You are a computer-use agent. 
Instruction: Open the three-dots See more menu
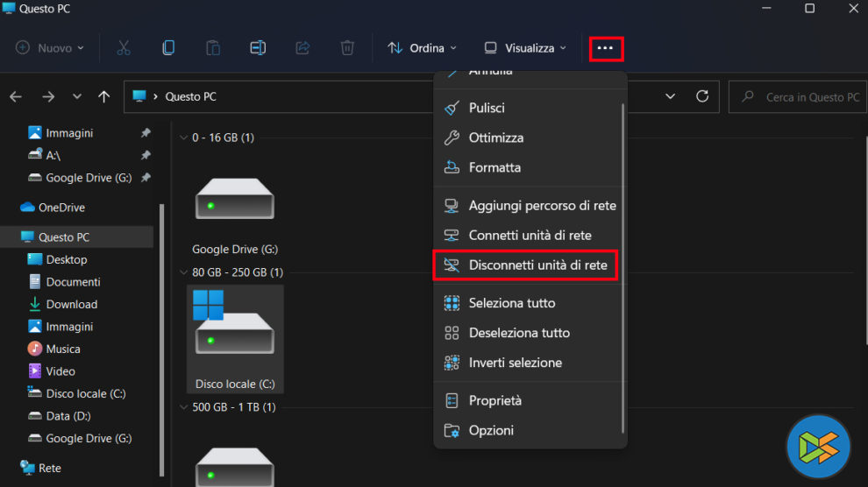click(605, 48)
